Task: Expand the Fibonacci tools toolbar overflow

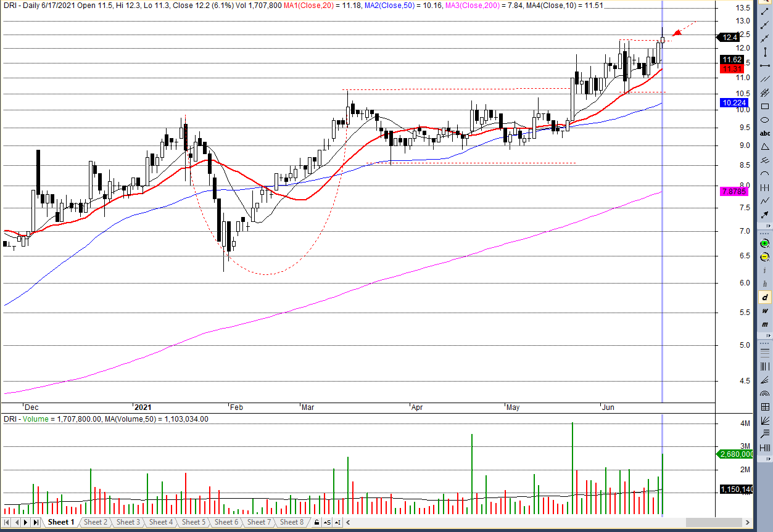Action: pos(765,460)
